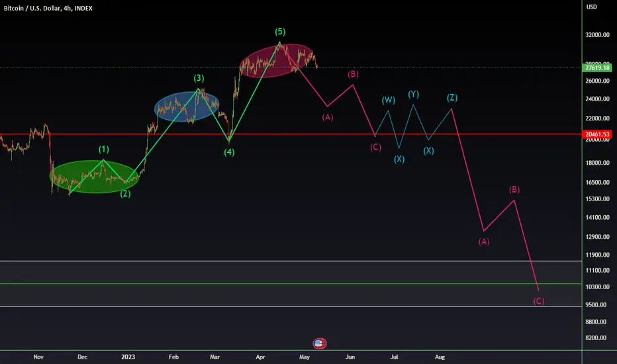The height and width of the screenshot is (364, 617).
Task: Click the green (1) wave label
Action: coord(103,150)
